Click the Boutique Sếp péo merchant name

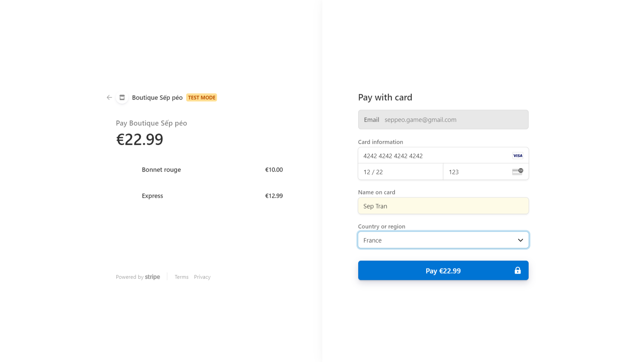pos(157,98)
